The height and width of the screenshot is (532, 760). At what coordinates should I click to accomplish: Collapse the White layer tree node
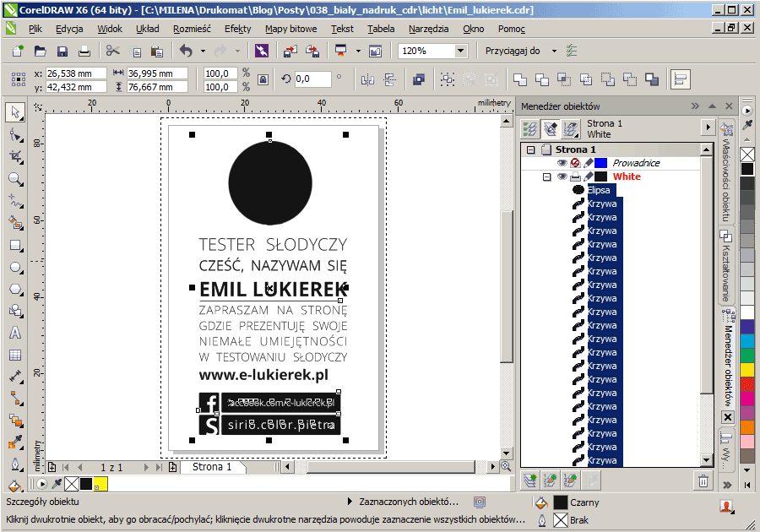click(546, 176)
